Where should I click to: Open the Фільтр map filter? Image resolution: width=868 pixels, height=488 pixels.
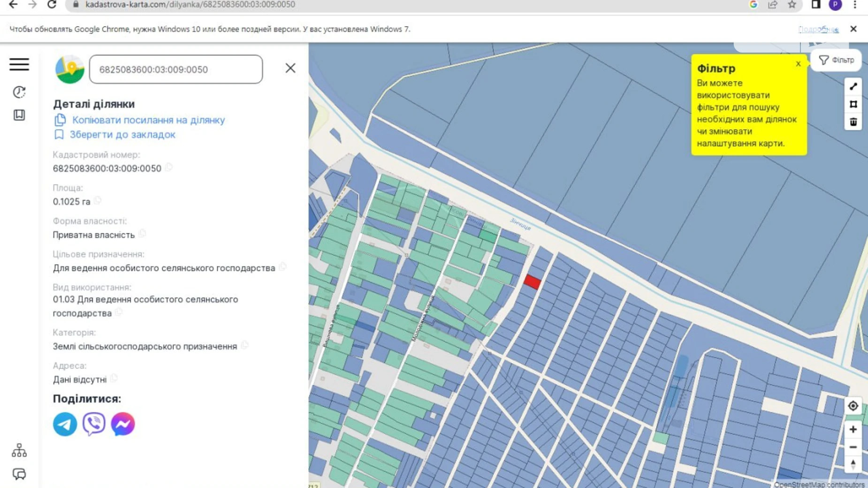pos(836,60)
